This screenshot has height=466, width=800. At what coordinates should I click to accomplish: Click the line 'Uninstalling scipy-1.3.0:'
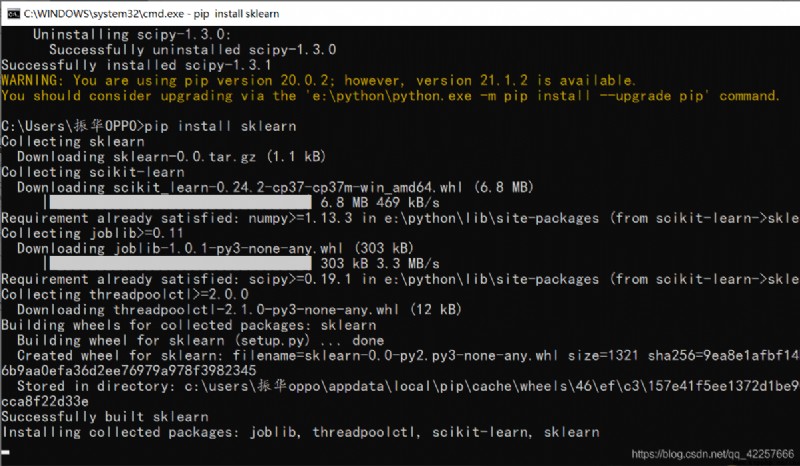(x=132, y=34)
